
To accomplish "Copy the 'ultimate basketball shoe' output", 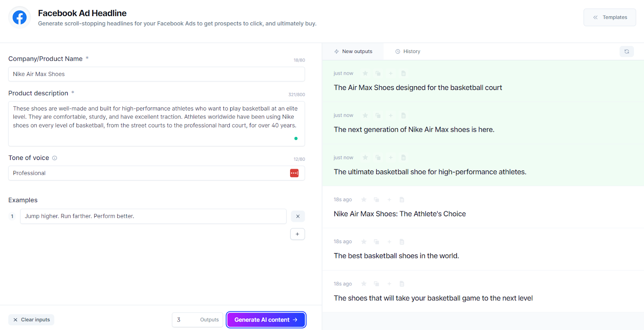I will point(378,158).
